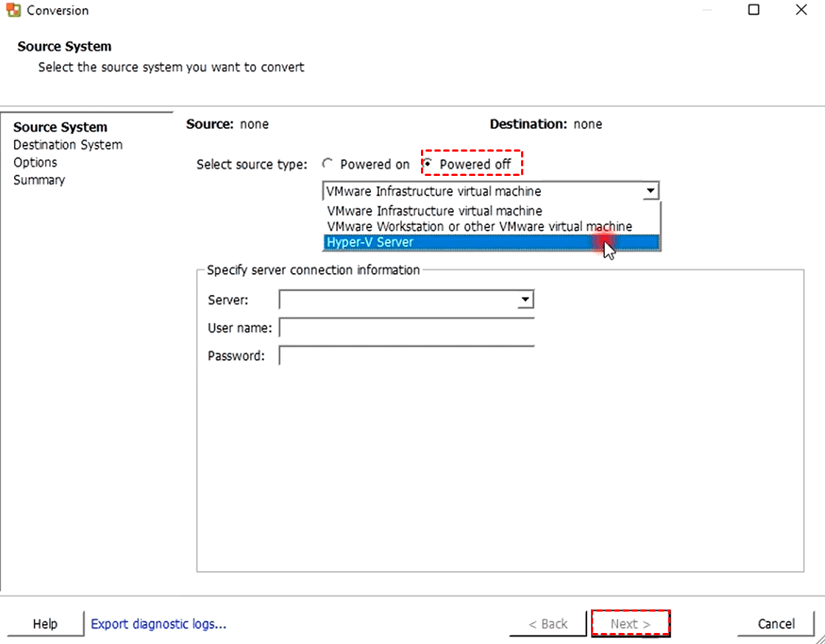Image resolution: width=825 pixels, height=644 pixels.
Task: Click the Server combo box field
Action: coord(398,300)
